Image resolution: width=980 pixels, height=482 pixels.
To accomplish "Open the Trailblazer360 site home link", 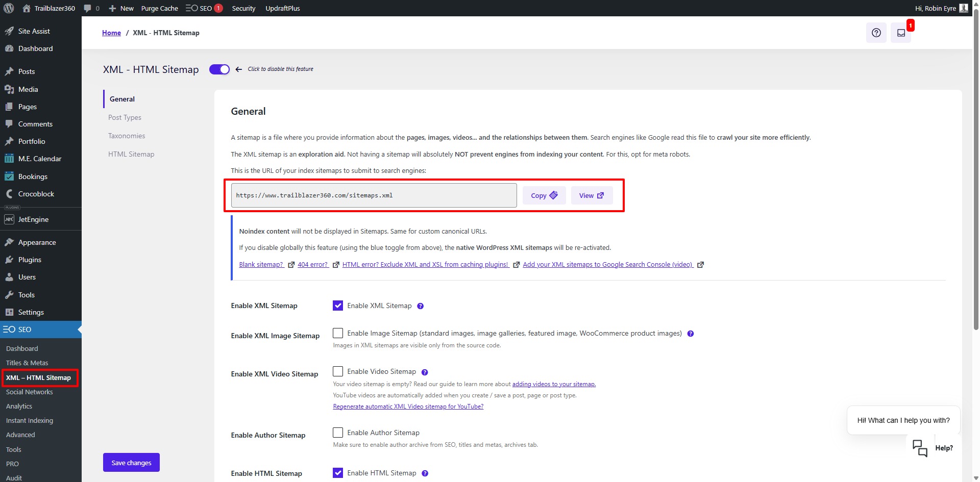I will pyautogui.click(x=49, y=8).
